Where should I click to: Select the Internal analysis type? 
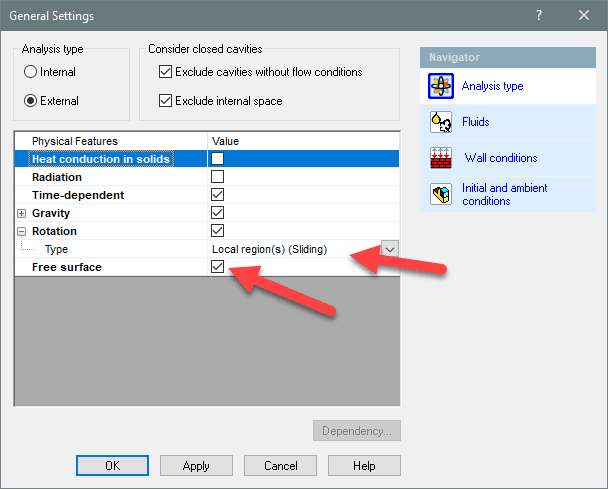[x=31, y=72]
